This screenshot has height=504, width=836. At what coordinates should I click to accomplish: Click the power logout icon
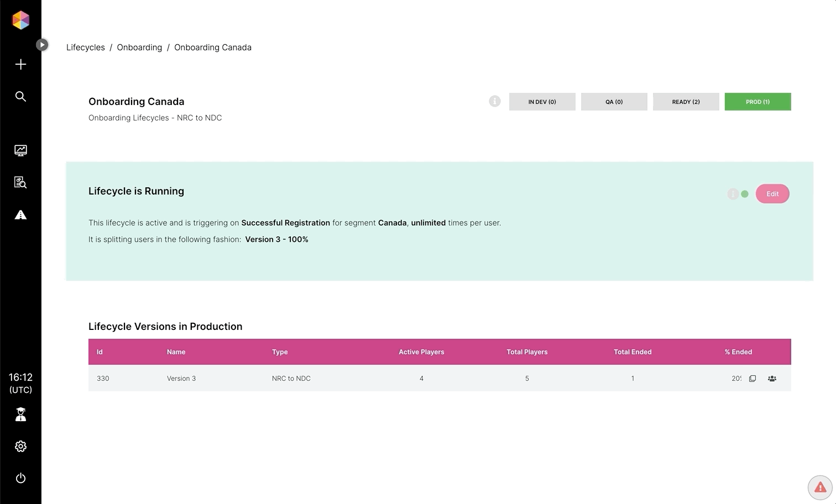point(20,478)
